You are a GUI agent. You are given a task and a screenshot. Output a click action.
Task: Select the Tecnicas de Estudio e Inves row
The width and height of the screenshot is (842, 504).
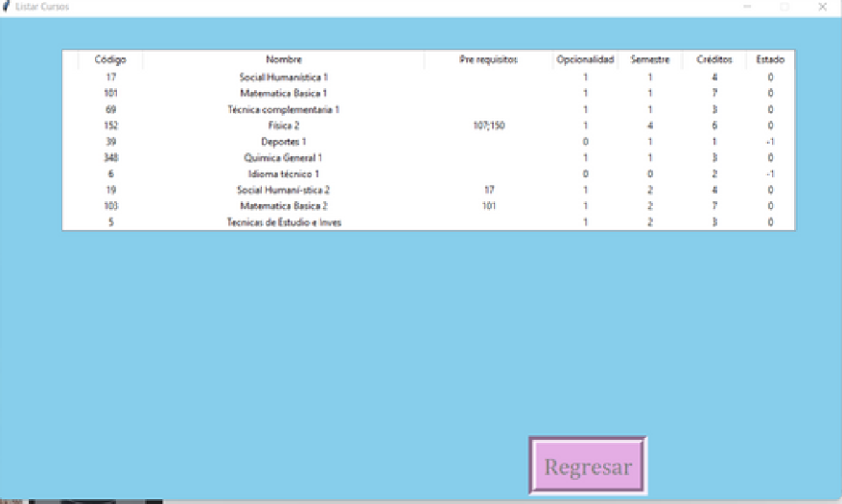click(283, 222)
